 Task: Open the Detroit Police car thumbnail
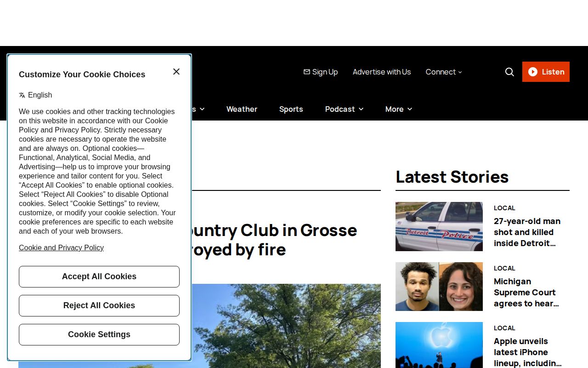coord(439,226)
